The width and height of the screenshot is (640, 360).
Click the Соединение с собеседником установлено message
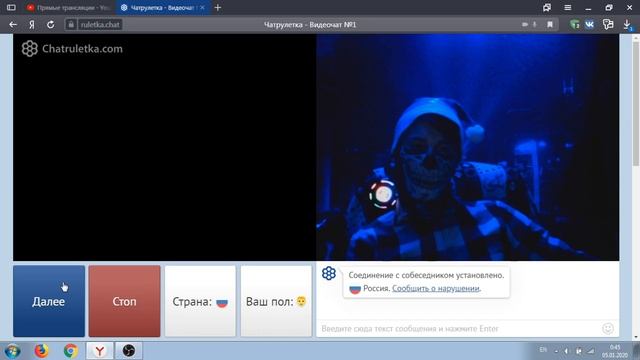pos(426,275)
